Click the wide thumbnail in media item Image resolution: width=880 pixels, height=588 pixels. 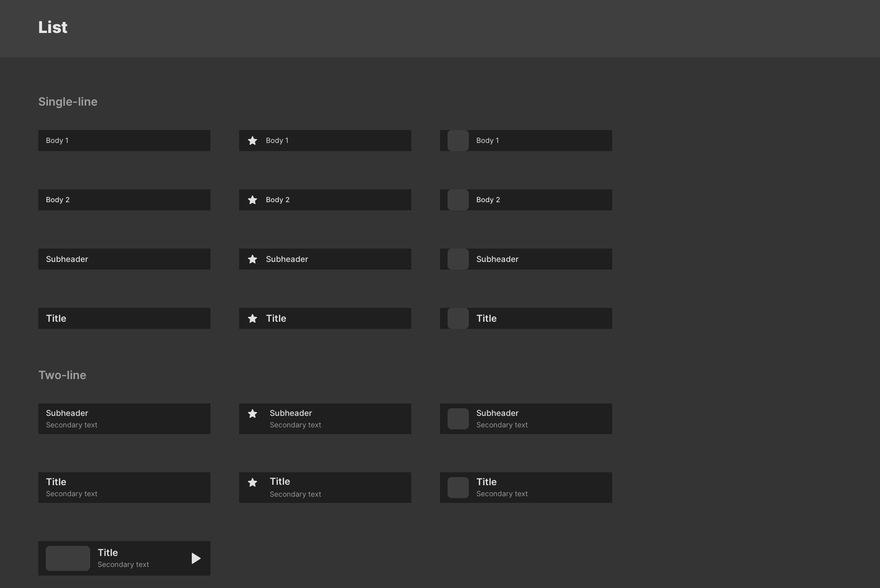(68, 558)
